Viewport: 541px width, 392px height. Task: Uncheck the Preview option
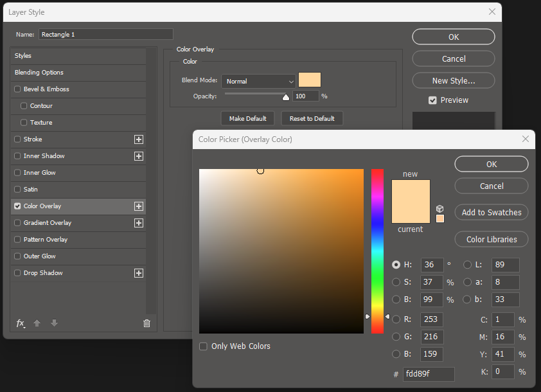[x=432, y=100]
